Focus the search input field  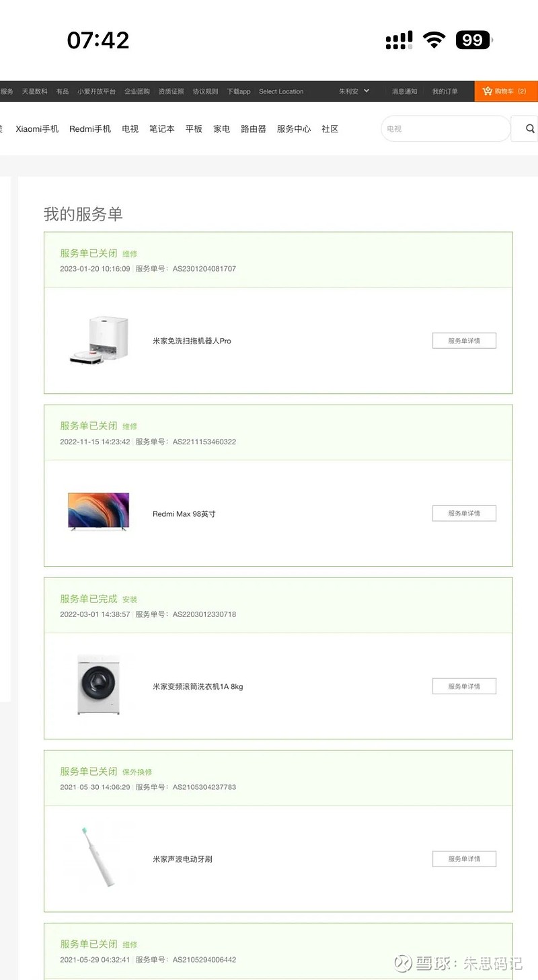pyautogui.click(x=445, y=128)
